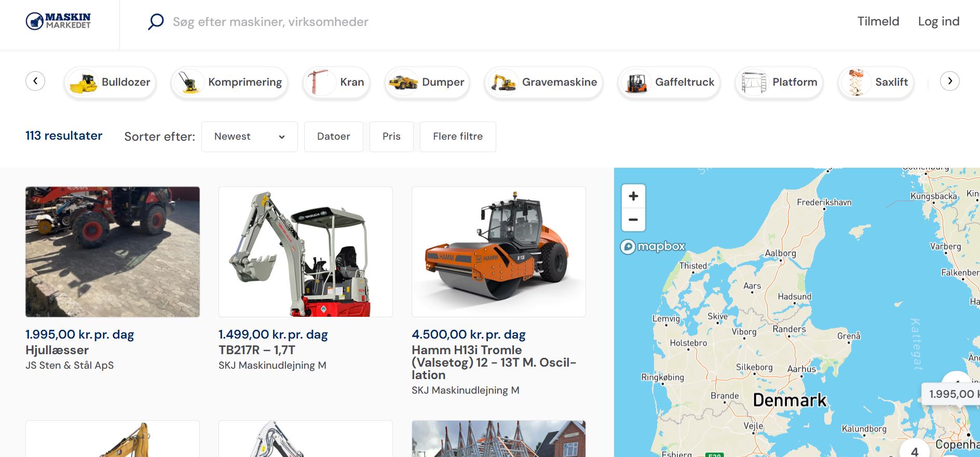Open the Datoer filter
Viewport: 980px width, 457px height.
pos(334,137)
